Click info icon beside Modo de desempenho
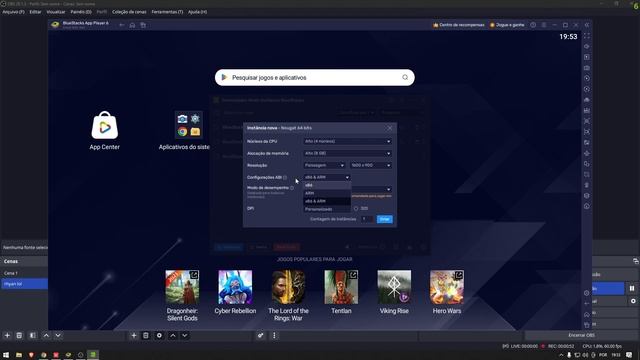This screenshot has height=360, width=640. (292, 188)
